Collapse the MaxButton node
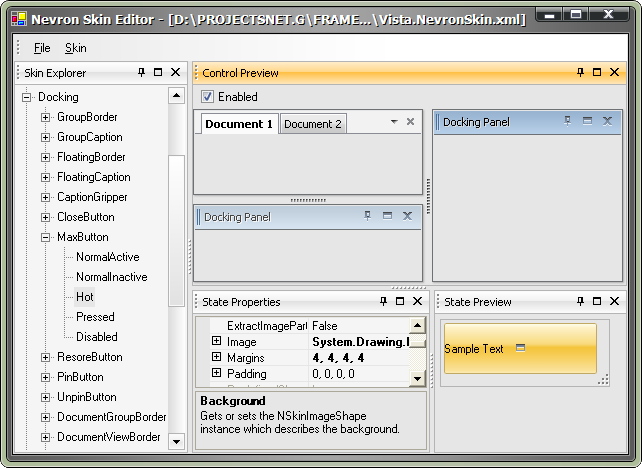The image size is (642, 468). 45,237
